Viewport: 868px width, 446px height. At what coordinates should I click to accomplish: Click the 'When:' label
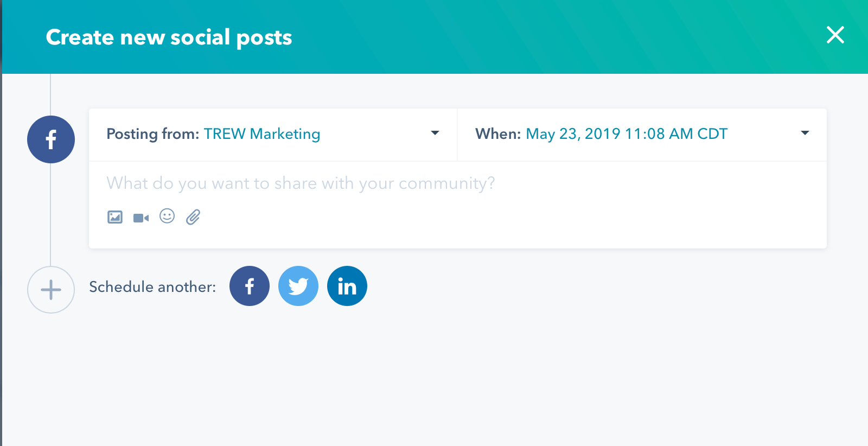498,134
